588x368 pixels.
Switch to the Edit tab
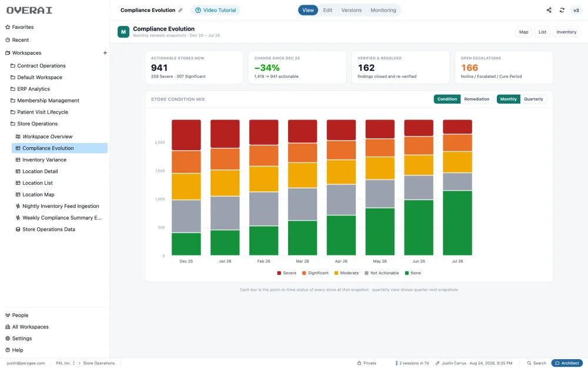328,10
